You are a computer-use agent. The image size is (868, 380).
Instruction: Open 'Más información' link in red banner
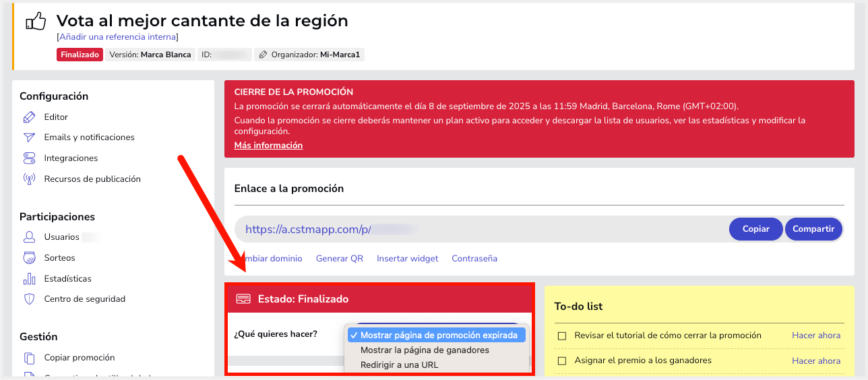268,146
